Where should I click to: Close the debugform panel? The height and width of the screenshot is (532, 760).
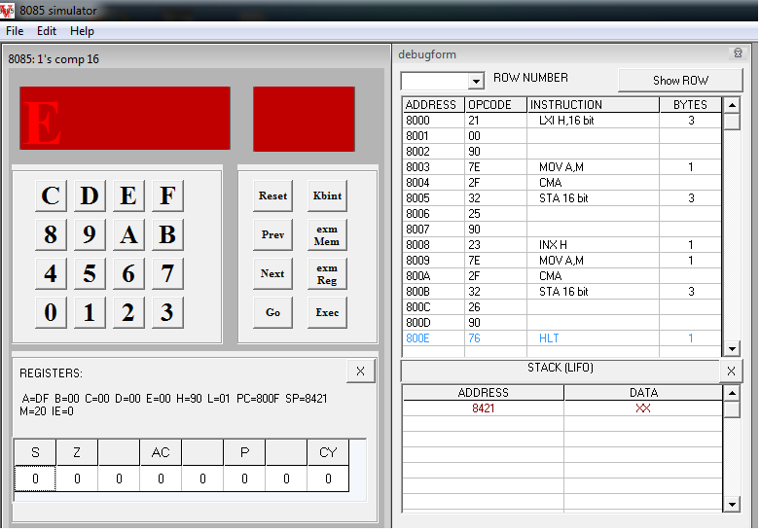pyautogui.click(x=738, y=53)
